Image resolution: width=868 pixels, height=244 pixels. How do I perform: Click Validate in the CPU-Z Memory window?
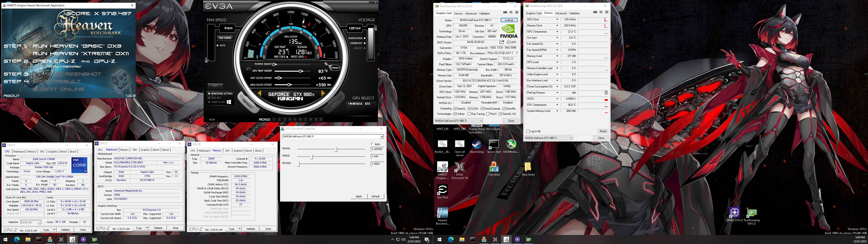[251, 229]
